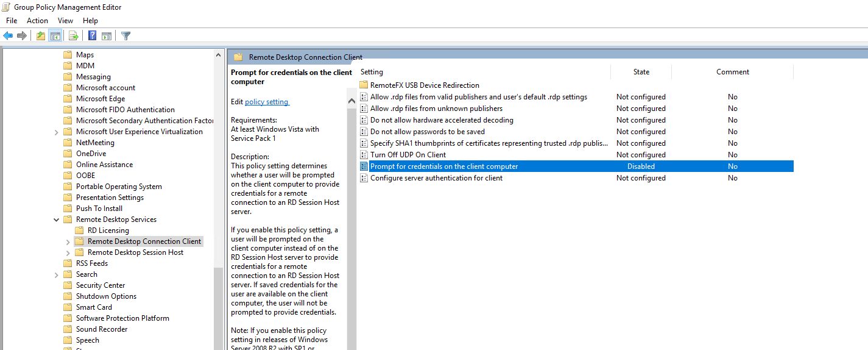Click the folder icon next to OneDrive
Viewport: 868px width, 350px height.
point(68,154)
